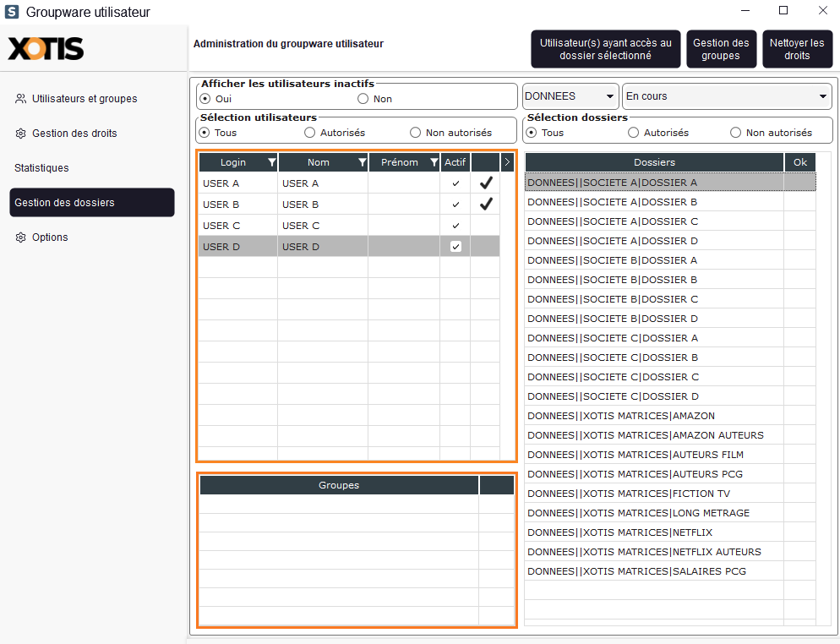Select Autorisés in Sélection utilisateurs
This screenshot has height=644, width=840.
(x=310, y=133)
